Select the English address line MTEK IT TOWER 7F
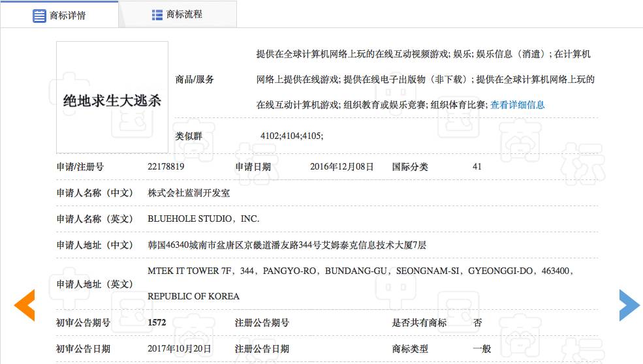The width and height of the screenshot is (643, 364). click(360, 271)
